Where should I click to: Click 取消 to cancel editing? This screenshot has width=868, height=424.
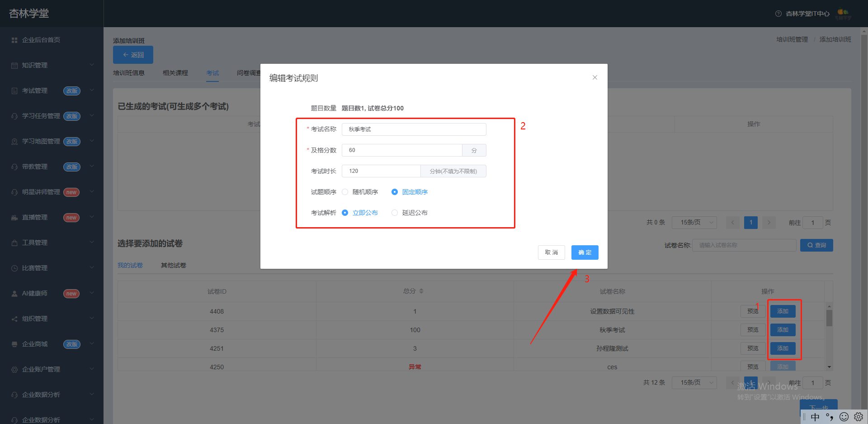552,252
